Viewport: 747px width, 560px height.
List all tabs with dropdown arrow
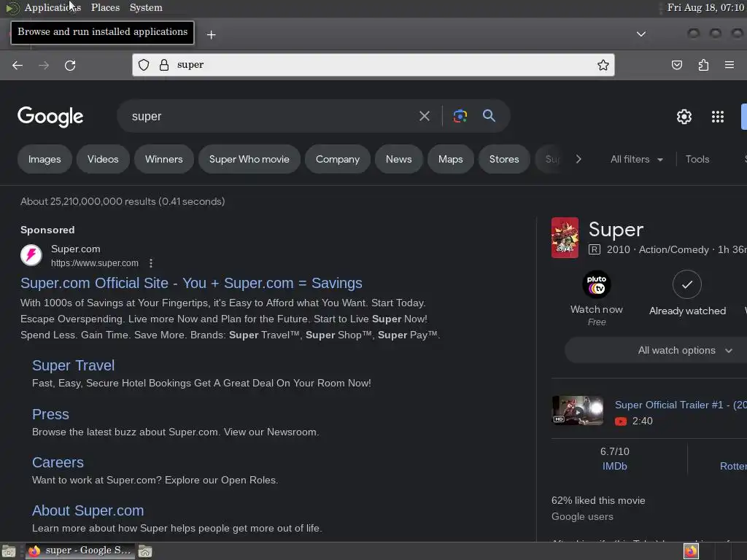(641, 34)
